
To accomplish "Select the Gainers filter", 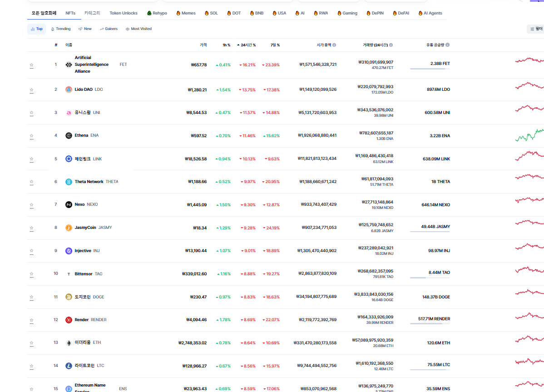I will tap(109, 29).
